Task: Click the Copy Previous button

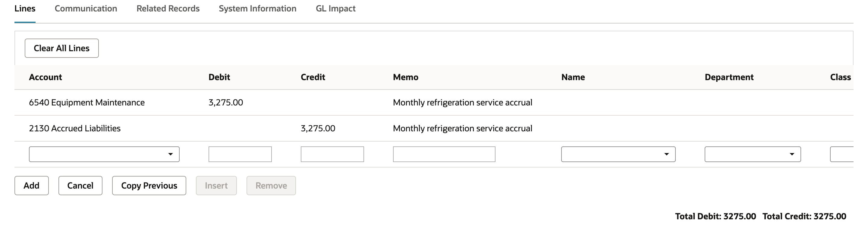Action: click(x=149, y=186)
